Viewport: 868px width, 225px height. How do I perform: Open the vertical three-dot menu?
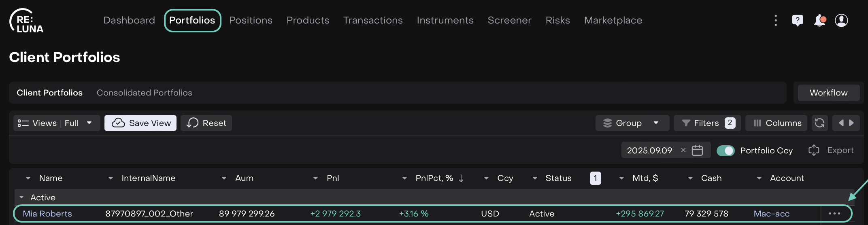[x=776, y=20]
